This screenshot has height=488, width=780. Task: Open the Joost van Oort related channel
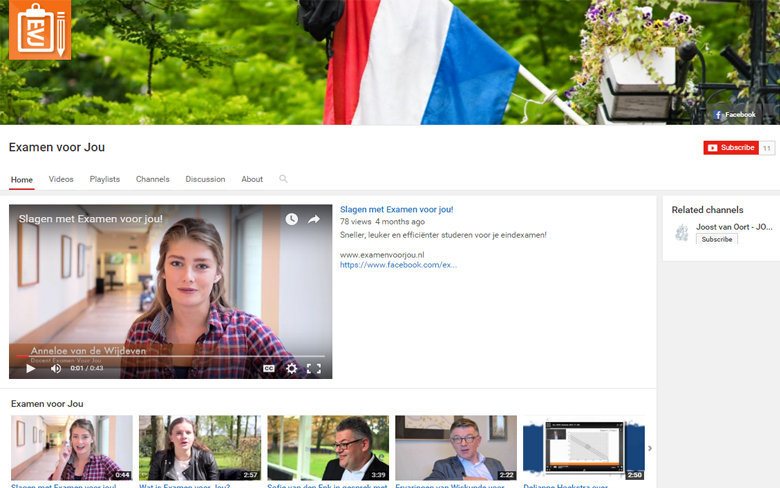pyautogui.click(x=734, y=227)
